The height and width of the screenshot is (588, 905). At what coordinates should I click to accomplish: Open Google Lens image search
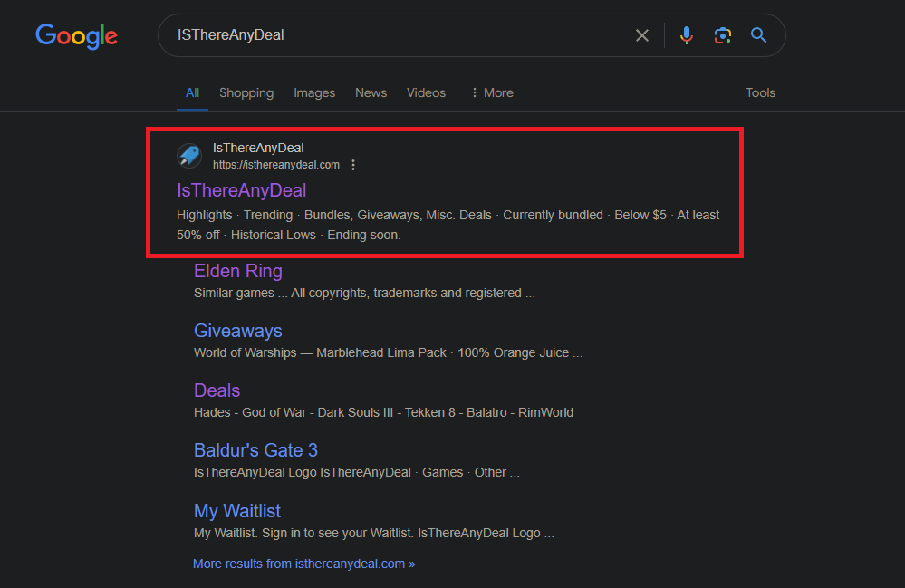point(722,35)
